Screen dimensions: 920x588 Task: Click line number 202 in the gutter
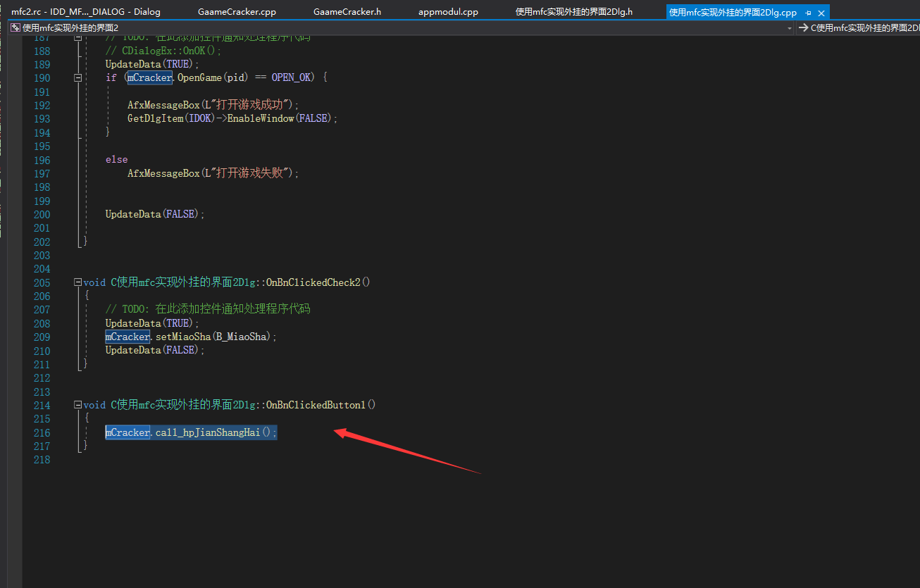(x=42, y=242)
